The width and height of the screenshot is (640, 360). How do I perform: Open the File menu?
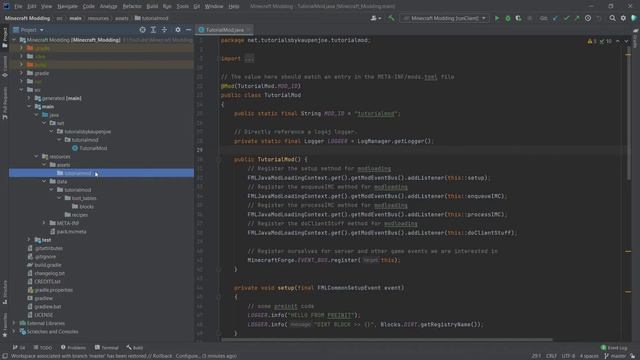(x=18, y=7)
